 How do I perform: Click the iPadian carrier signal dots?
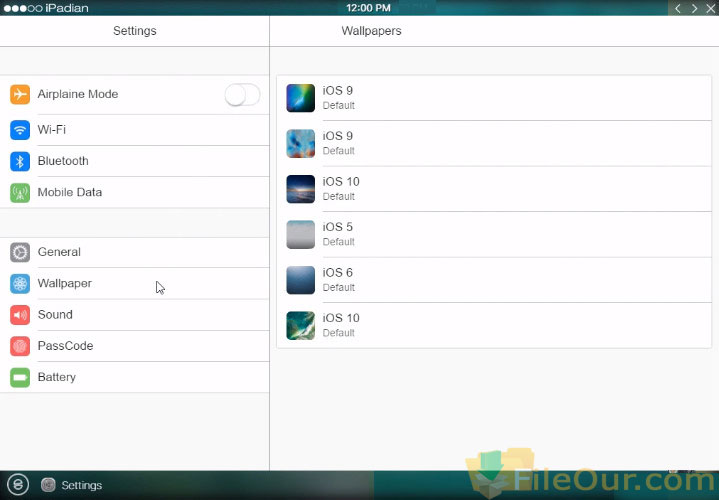point(23,8)
